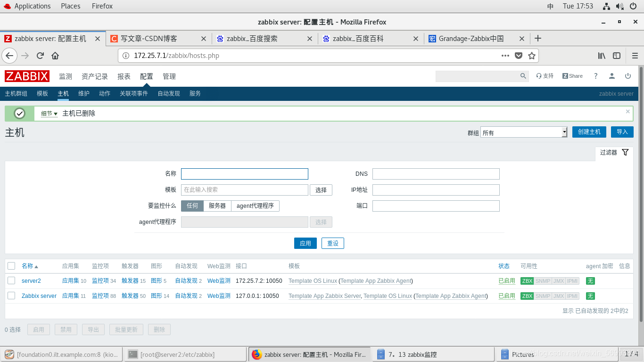
Task: Apply the filter with 应用
Action: click(x=305, y=243)
